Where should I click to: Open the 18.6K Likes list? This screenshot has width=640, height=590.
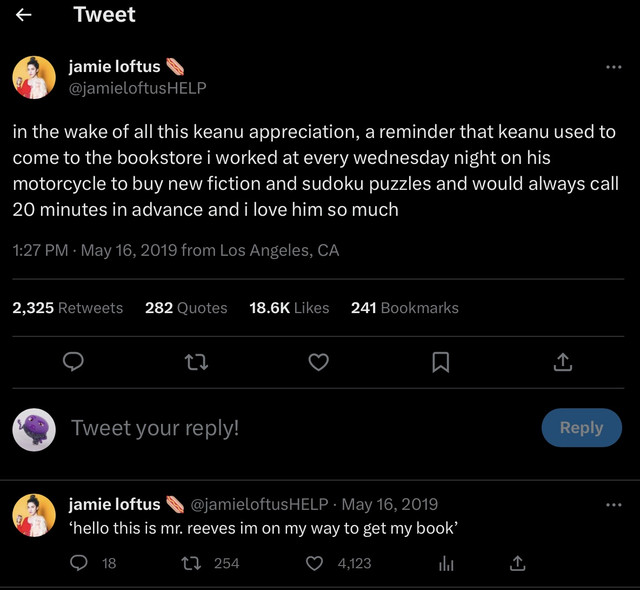coord(289,308)
